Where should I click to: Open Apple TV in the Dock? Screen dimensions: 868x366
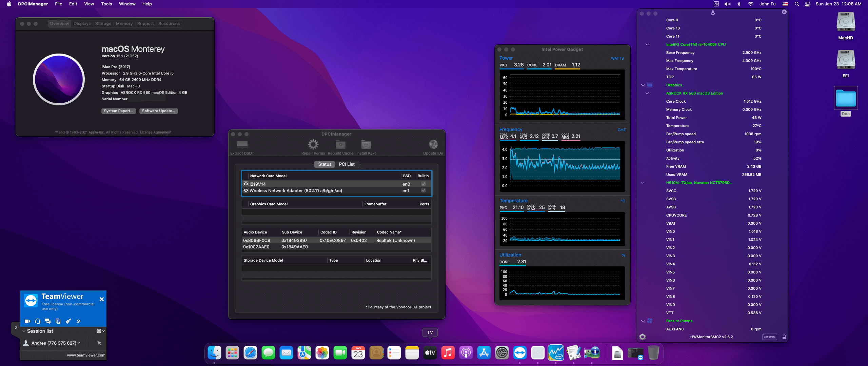pos(430,353)
